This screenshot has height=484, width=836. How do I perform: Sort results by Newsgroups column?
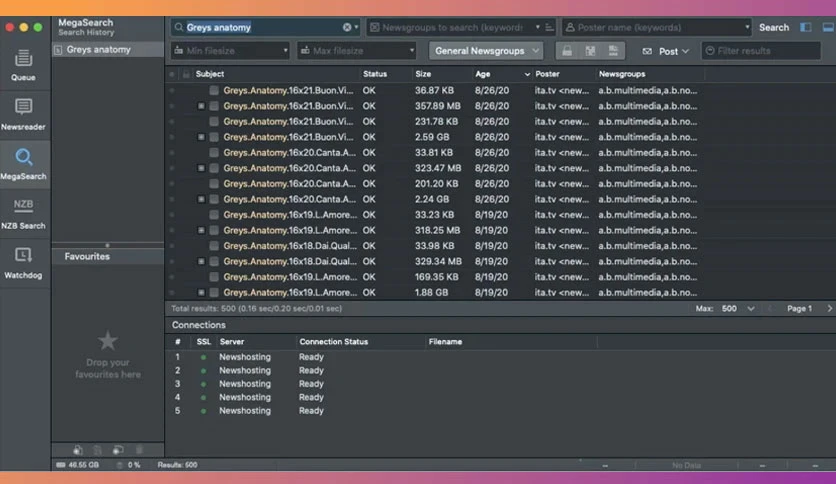coord(622,74)
